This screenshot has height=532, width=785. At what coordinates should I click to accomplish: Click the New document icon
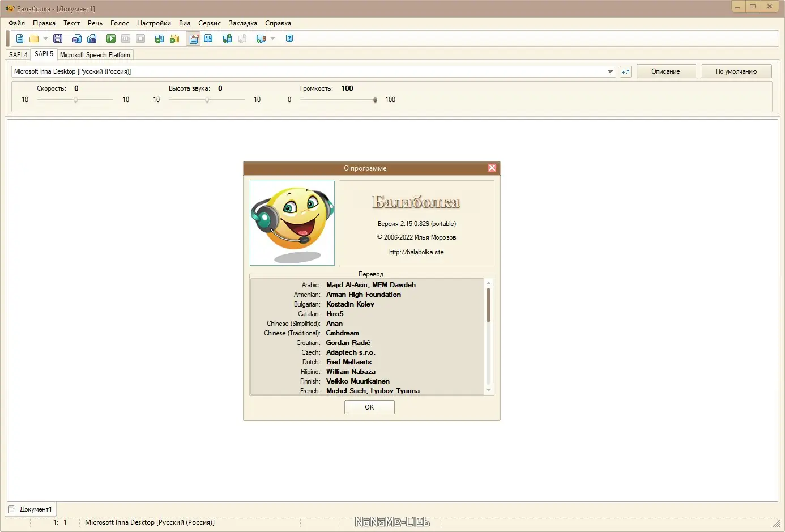click(20, 39)
